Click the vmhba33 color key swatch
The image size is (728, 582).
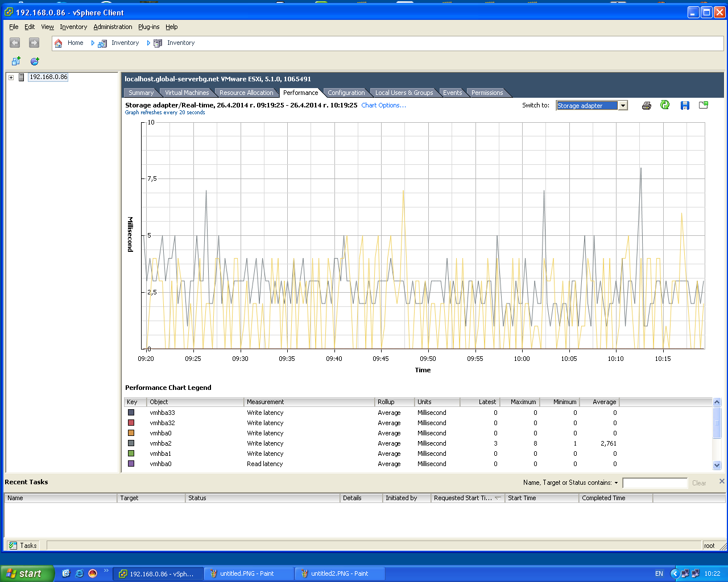pyautogui.click(x=131, y=413)
